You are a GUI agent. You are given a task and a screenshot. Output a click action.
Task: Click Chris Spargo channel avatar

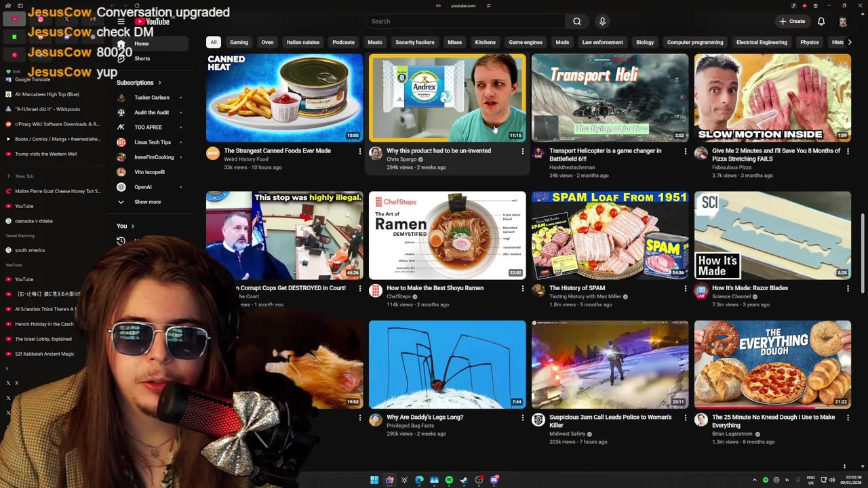tap(376, 154)
